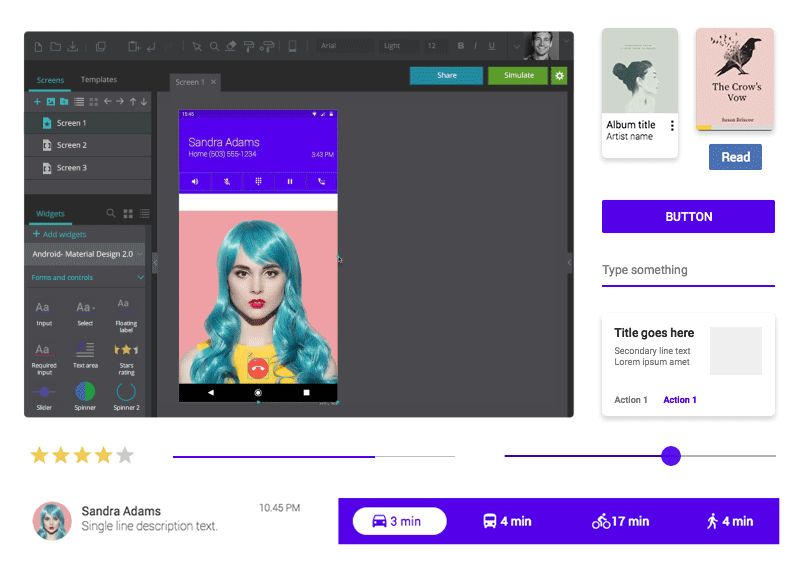
Task: Select the eraser tool in the toolbar
Action: 231,46
